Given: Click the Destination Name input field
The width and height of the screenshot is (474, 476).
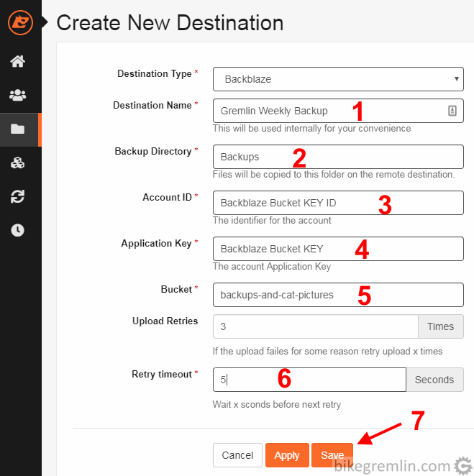Looking at the screenshot, I should (338, 111).
